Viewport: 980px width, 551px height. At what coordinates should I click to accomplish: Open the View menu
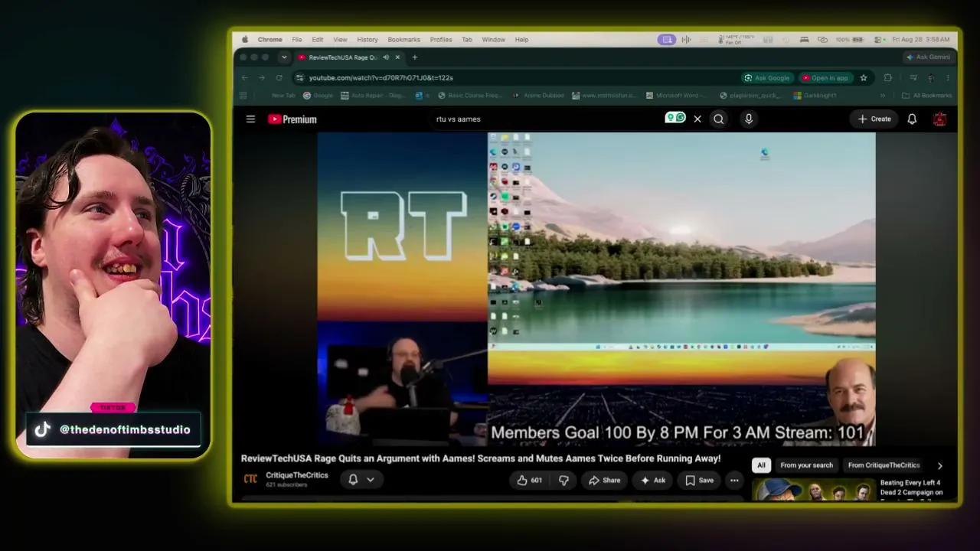pyautogui.click(x=340, y=40)
